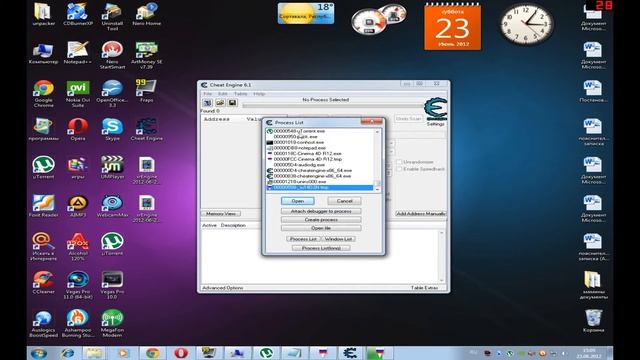
Task: Click Foxit Reader desktop icon
Action: 43,206
